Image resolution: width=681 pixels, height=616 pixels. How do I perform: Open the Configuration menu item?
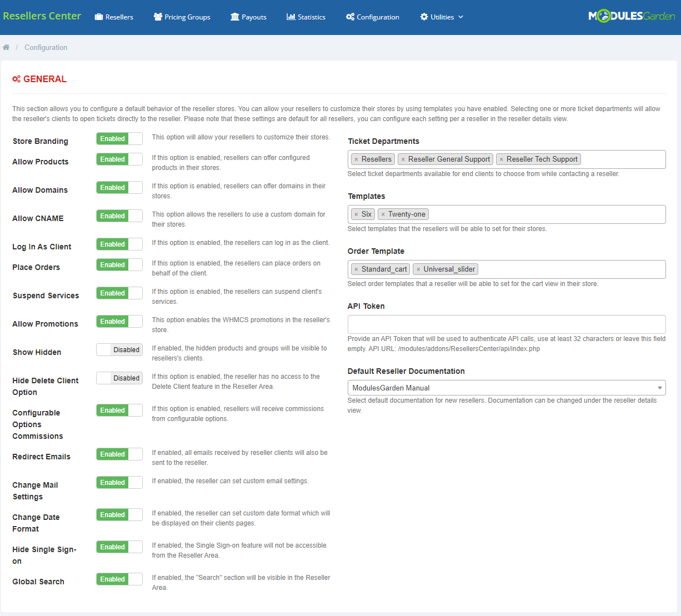(x=373, y=17)
